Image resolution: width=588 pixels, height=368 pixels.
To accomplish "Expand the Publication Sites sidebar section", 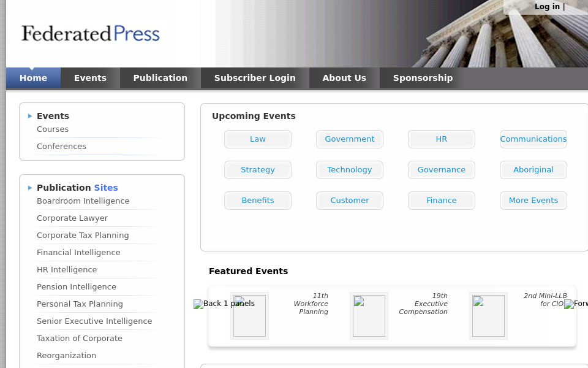I will point(77,187).
